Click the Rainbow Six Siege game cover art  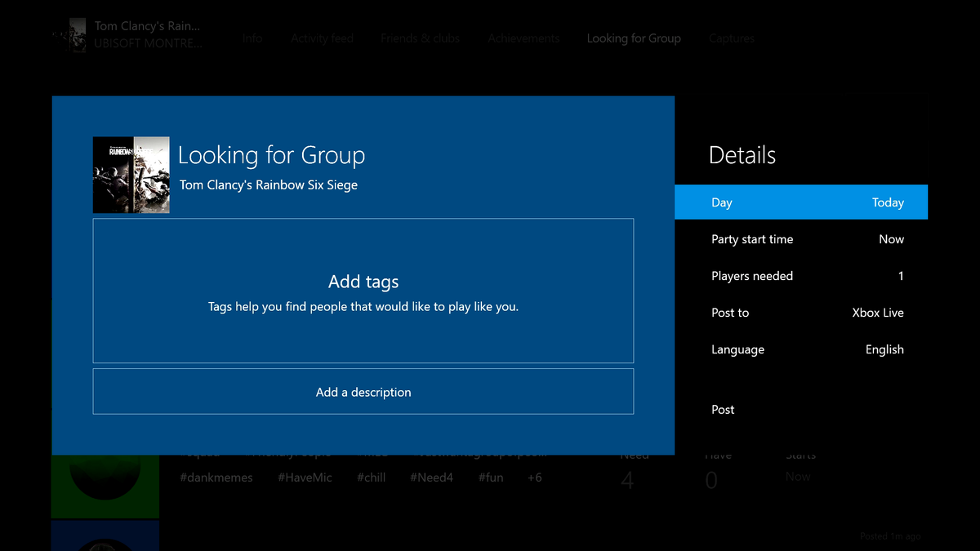pyautogui.click(x=131, y=175)
